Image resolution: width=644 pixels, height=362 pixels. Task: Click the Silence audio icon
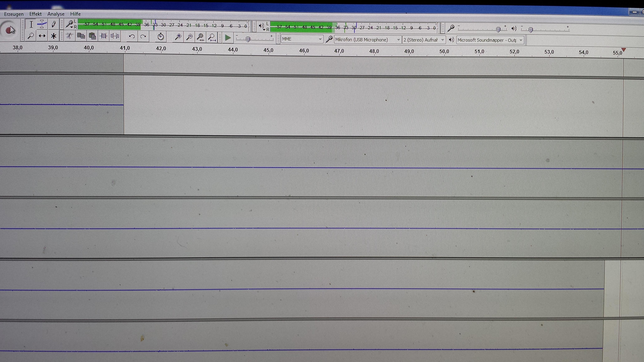point(115,36)
